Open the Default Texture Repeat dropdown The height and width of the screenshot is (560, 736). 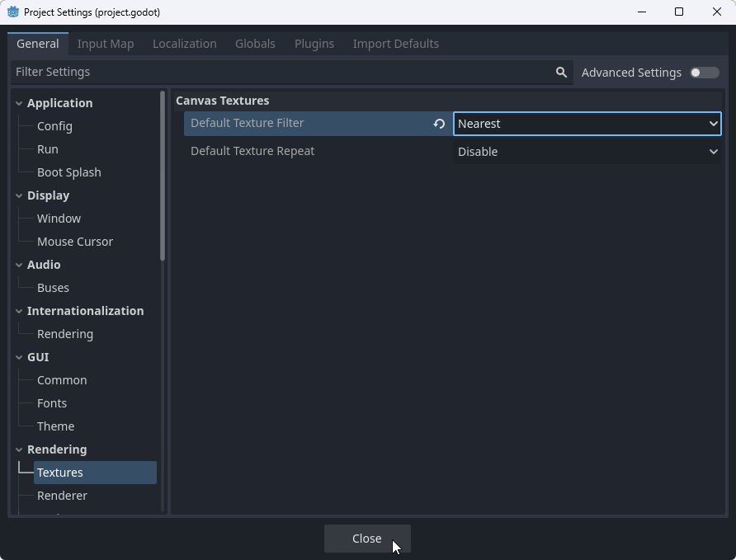click(587, 152)
